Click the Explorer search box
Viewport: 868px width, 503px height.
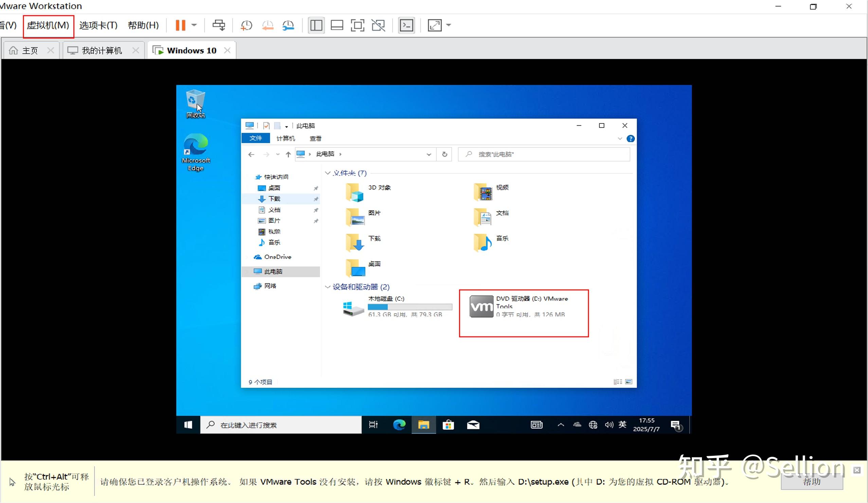544,154
